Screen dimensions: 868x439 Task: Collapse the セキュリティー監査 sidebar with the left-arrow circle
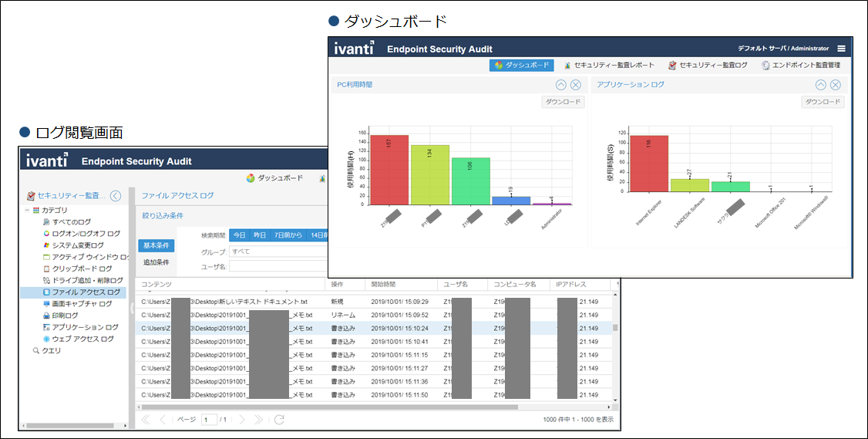click(x=116, y=196)
